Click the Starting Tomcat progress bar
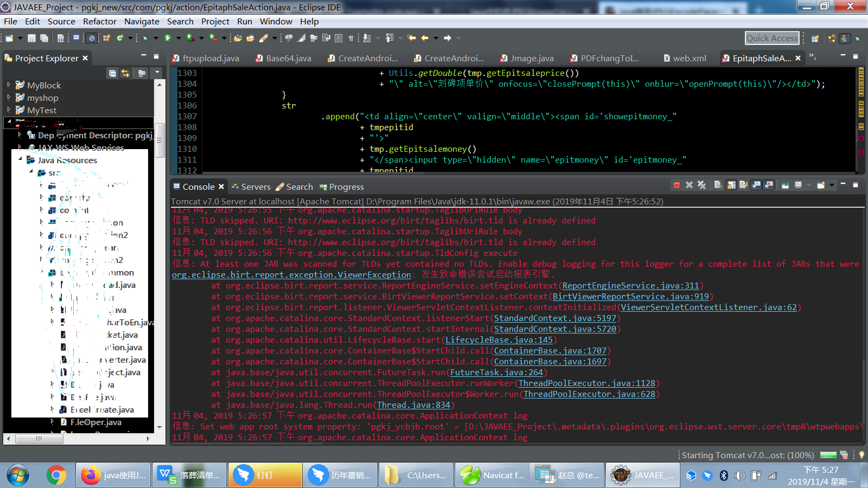Image resolution: width=868 pixels, height=488 pixels. point(828,455)
